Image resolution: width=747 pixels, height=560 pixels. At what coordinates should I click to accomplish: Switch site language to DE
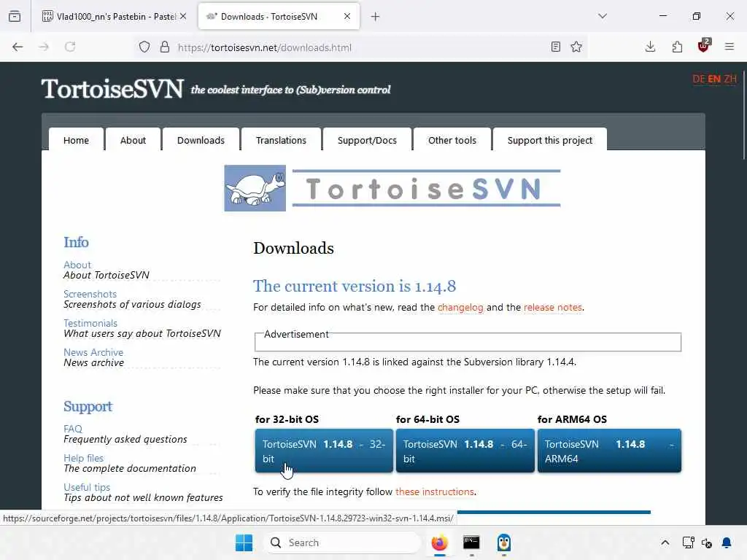[x=699, y=79]
